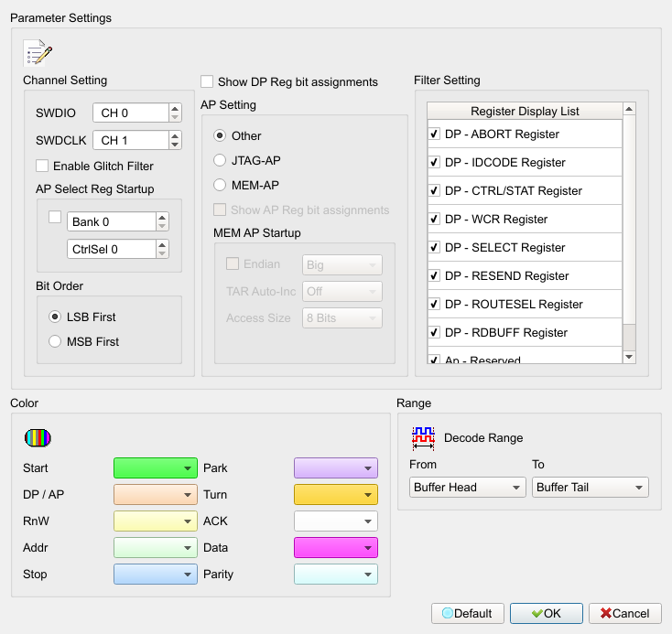Screen dimensions: 672x634
Task: Open the RnW color dropdown
Action: [155, 521]
